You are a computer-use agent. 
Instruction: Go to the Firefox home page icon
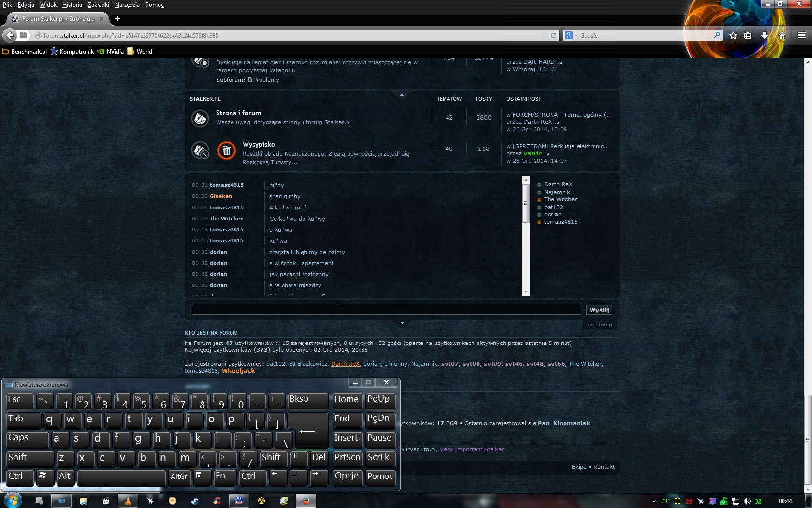782,35
